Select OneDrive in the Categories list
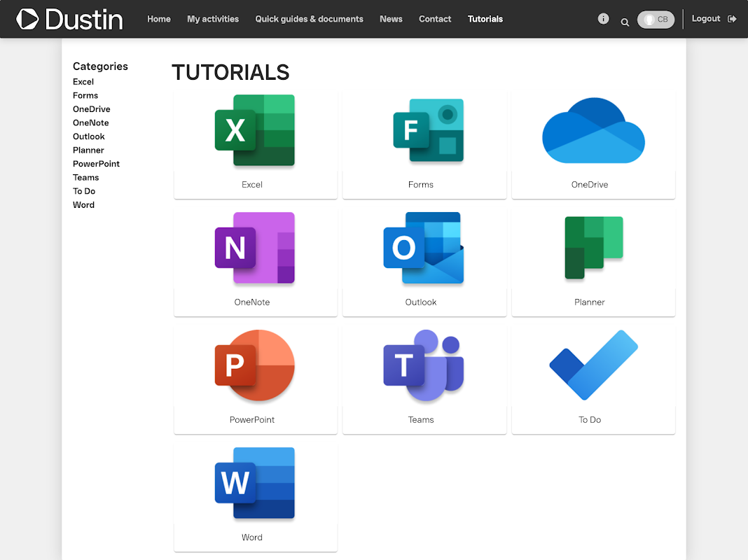 (92, 109)
